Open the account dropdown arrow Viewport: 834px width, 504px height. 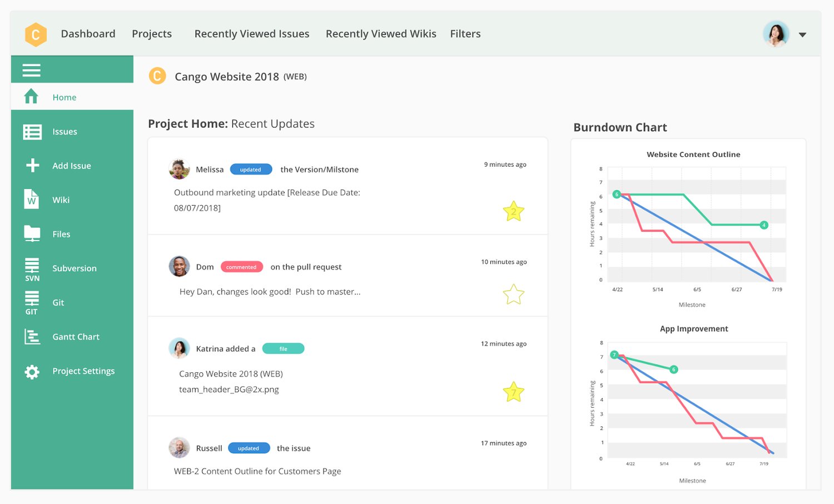pos(803,34)
